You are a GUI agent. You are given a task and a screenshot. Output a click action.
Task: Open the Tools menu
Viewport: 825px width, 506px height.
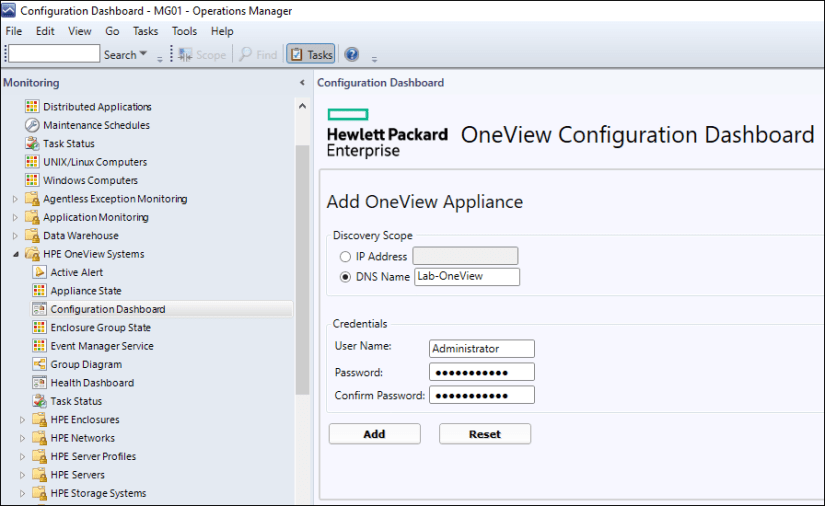click(x=184, y=31)
